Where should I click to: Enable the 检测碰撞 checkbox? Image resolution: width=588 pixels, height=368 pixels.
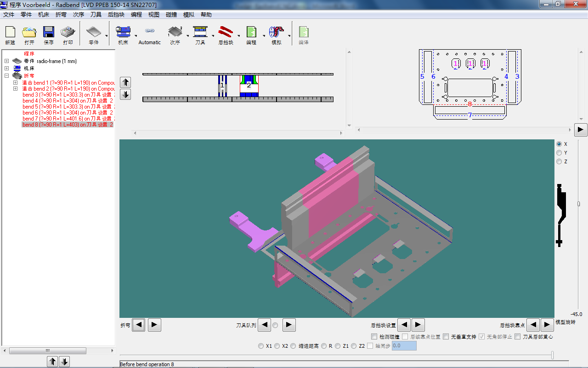(x=374, y=337)
